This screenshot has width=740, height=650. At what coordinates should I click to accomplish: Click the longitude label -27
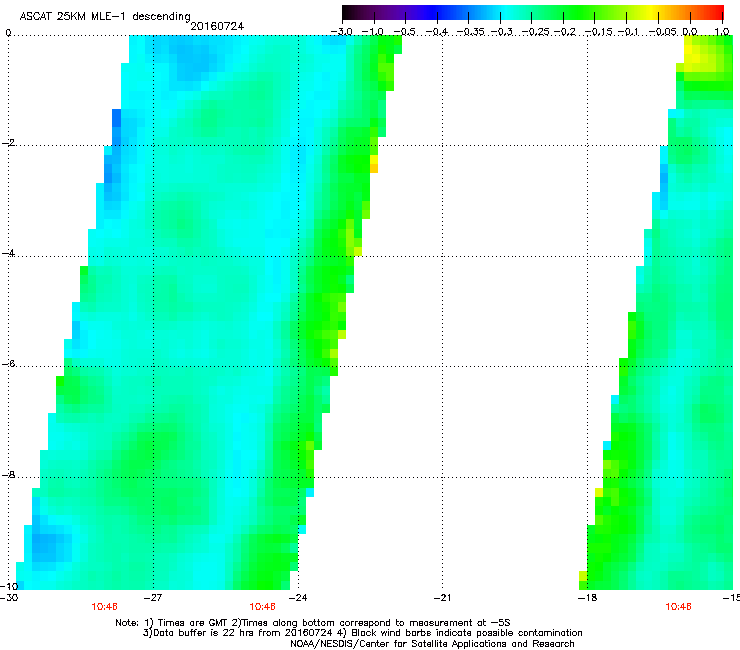pyautogui.click(x=153, y=598)
